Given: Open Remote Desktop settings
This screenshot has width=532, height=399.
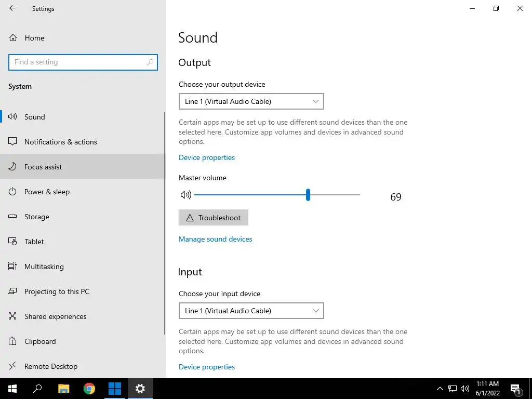Looking at the screenshot, I should [x=83, y=366].
